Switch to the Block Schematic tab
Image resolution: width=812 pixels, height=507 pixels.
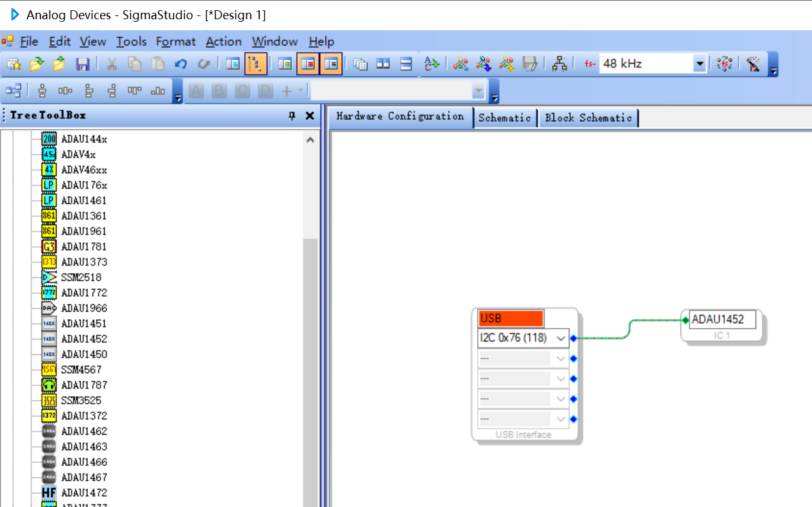[588, 118]
